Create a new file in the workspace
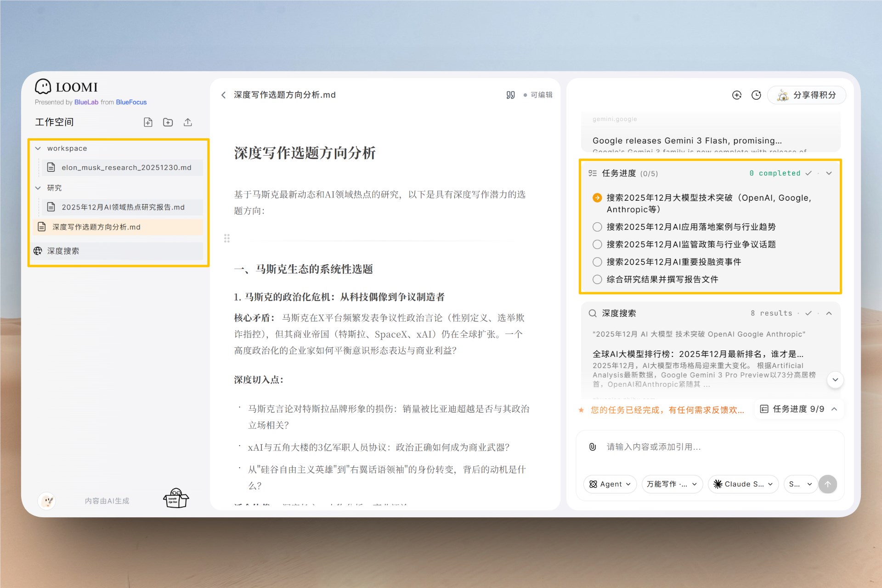This screenshot has height=588, width=882. (148, 122)
